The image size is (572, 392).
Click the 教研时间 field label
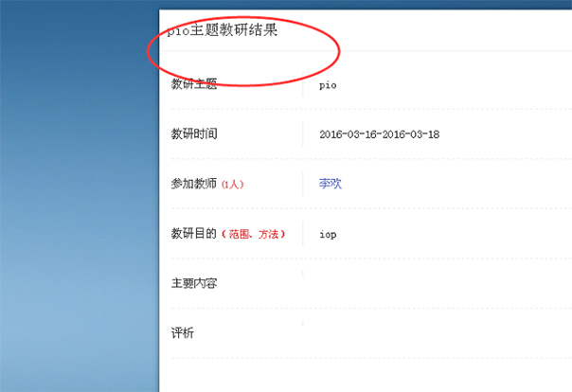coord(194,134)
